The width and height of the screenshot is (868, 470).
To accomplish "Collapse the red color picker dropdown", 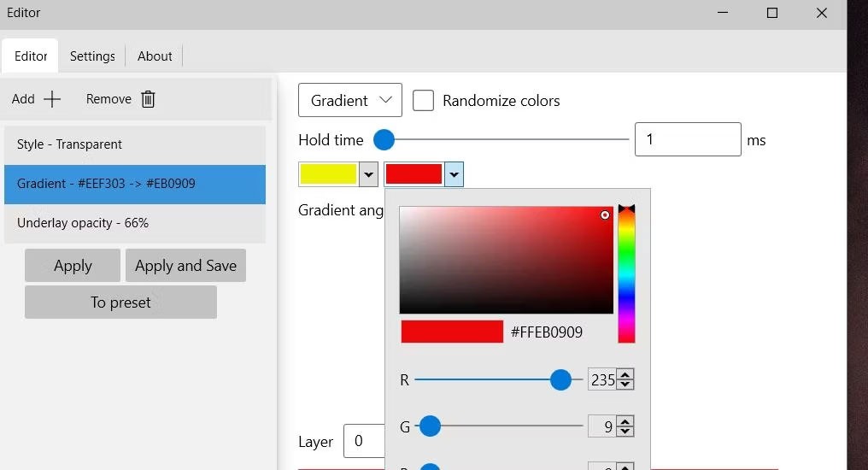I will (454, 175).
